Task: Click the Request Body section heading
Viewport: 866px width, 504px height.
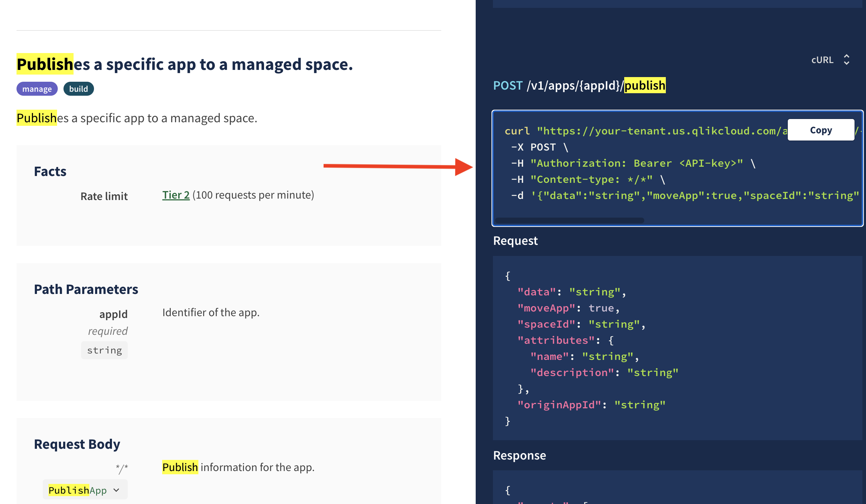Action: coord(77,444)
